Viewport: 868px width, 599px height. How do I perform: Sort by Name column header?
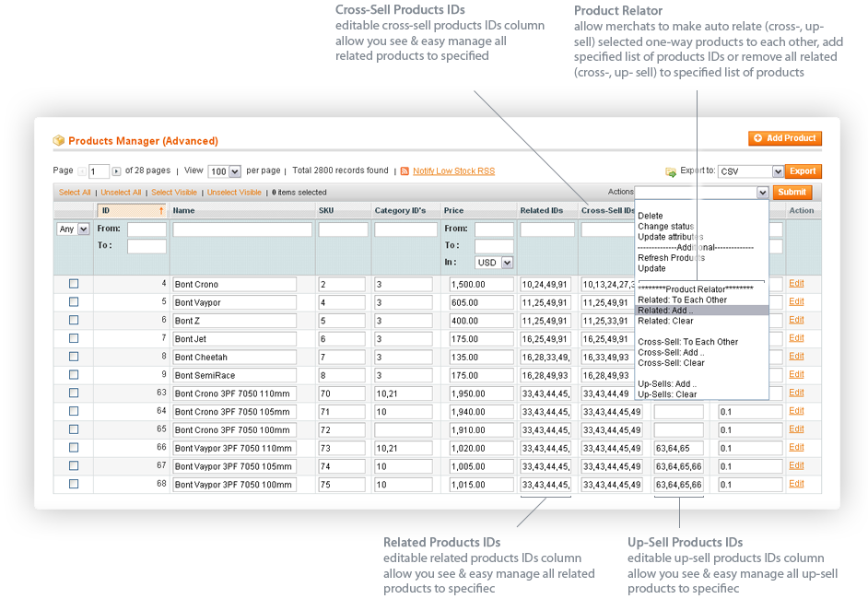click(183, 211)
